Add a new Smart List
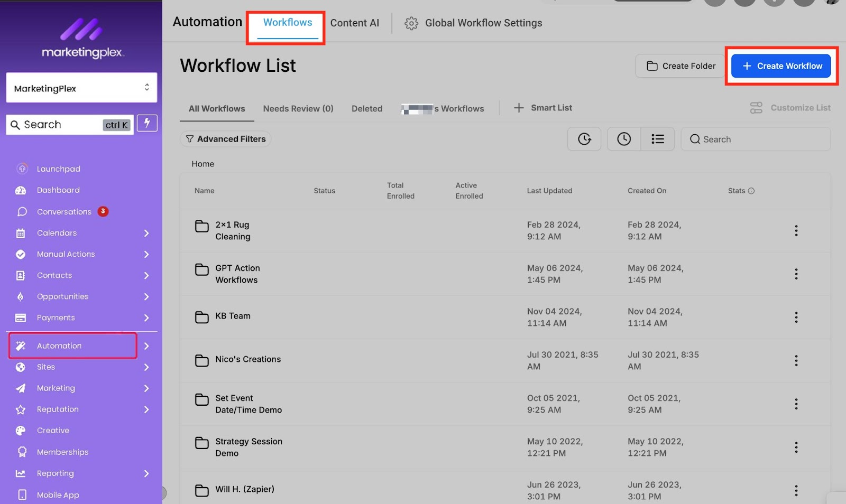The width and height of the screenshot is (846, 504). [x=543, y=108]
